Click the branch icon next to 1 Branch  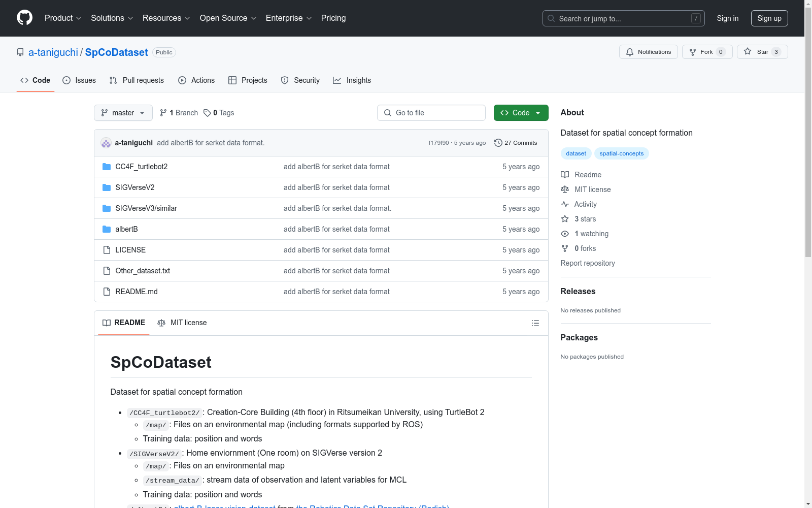pyautogui.click(x=163, y=113)
